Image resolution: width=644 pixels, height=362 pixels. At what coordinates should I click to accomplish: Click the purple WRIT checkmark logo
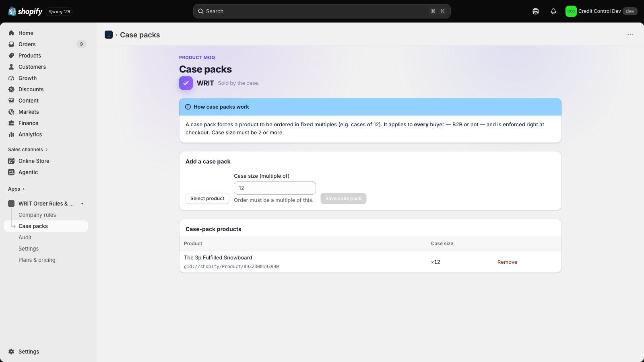click(186, 83)
